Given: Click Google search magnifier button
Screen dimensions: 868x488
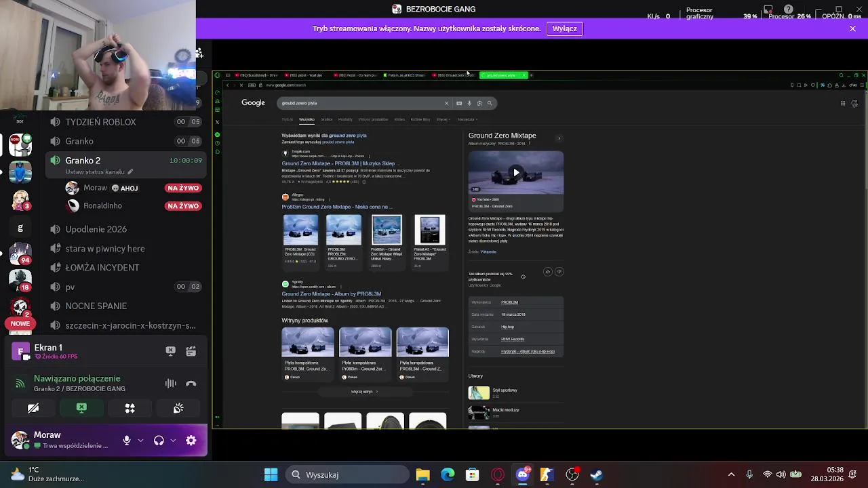Looking at the screenshot, I should point(490,103).
